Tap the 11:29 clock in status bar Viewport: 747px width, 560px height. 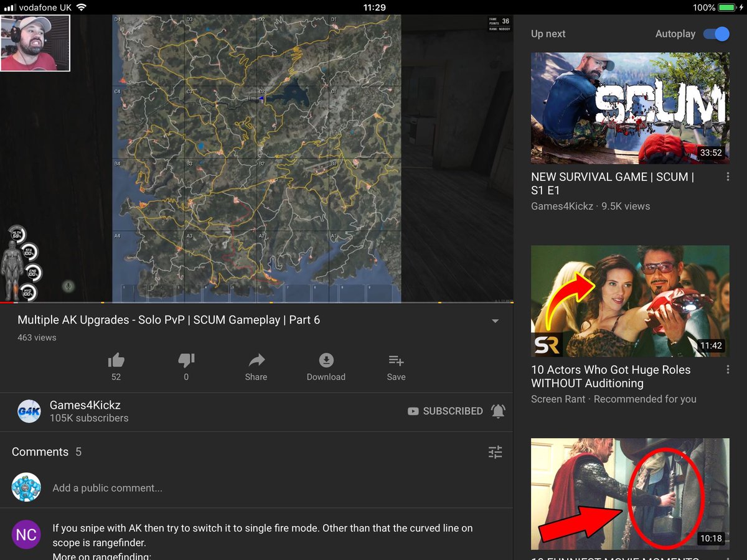(374, 7)
